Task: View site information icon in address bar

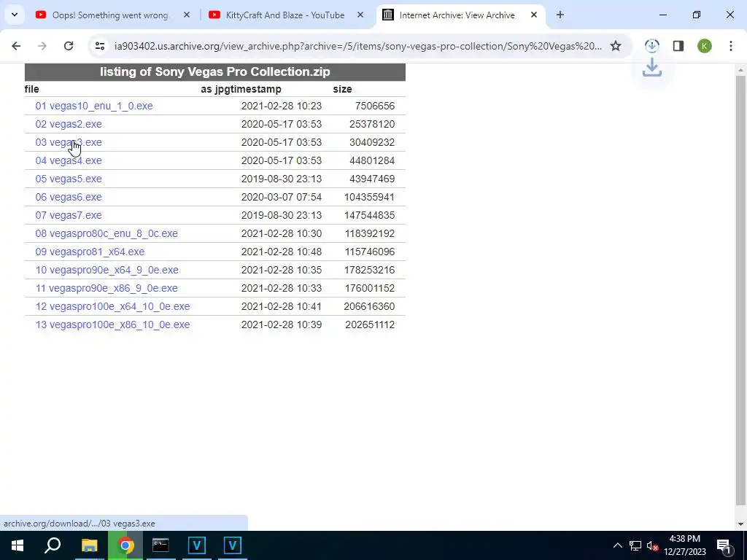Action: (99, 46)
